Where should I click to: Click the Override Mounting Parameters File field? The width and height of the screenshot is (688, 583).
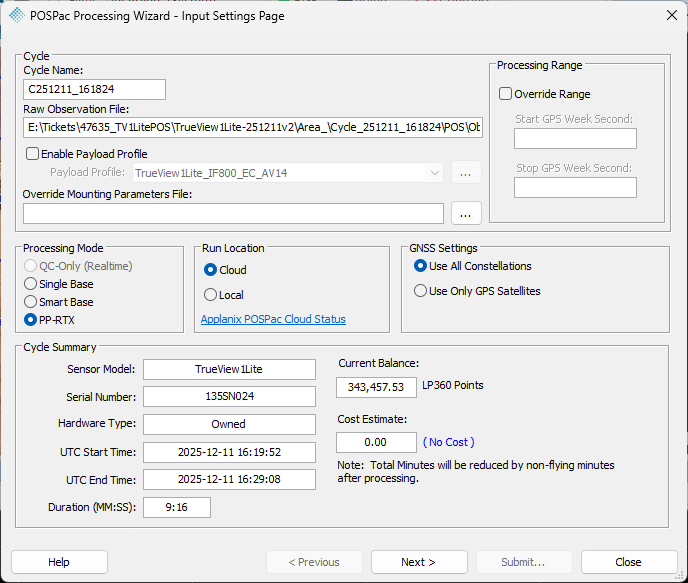point(233,214)
